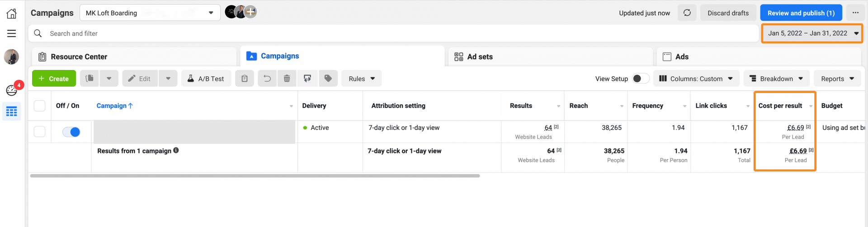The height and width of the screenshot is (227, 868).
Task: Click the three-dot more options button
Action: point(855,13)
